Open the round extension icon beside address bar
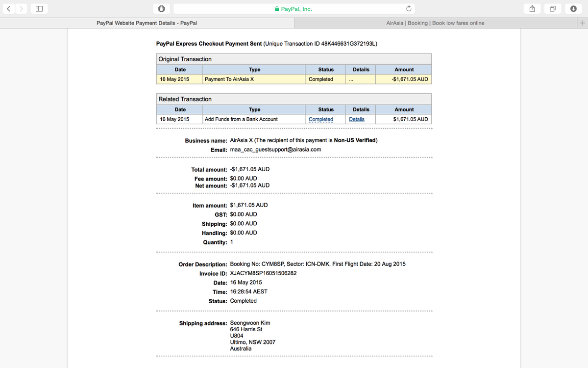Screen dimensions: 588x368 (x=161, y=9)
